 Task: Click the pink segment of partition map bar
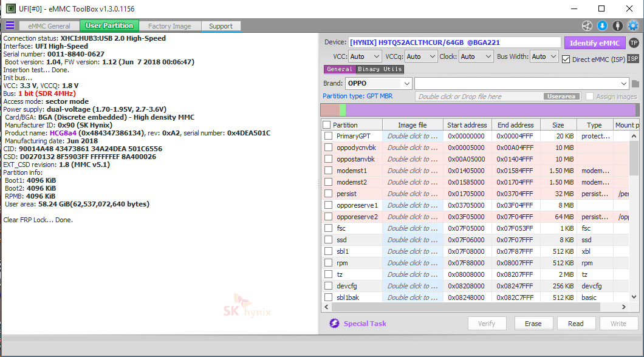pos(330,109)
